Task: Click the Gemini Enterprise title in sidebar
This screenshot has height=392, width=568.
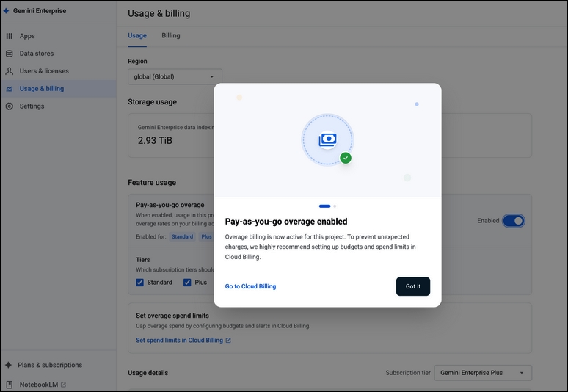Action: pos(40,11)
